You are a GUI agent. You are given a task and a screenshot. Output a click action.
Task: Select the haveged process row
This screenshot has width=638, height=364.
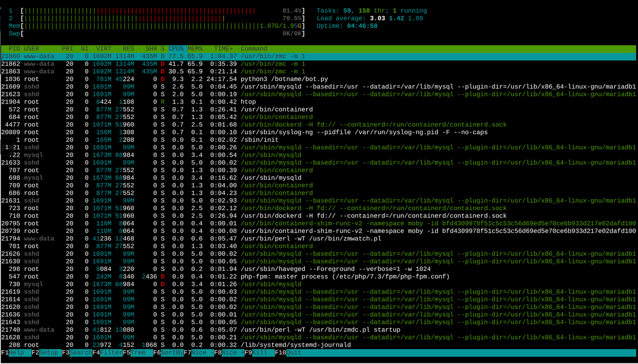[319, 269]
